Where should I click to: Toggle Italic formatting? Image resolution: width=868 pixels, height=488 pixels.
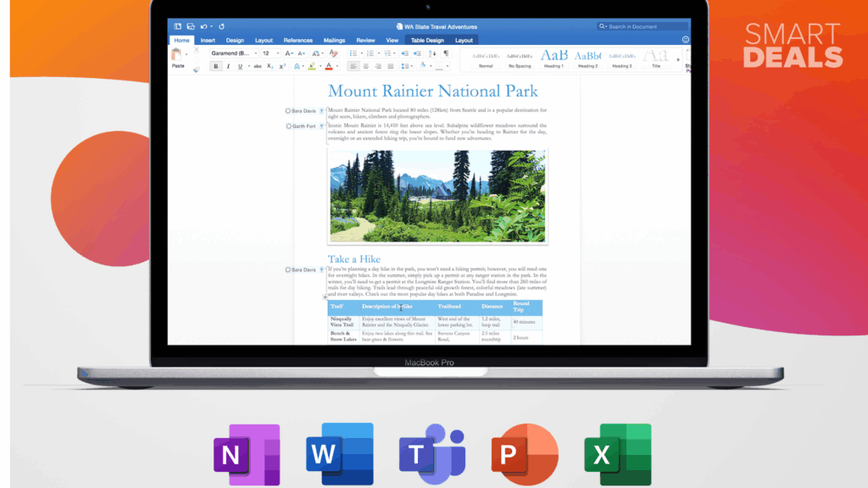coord(228,66)
